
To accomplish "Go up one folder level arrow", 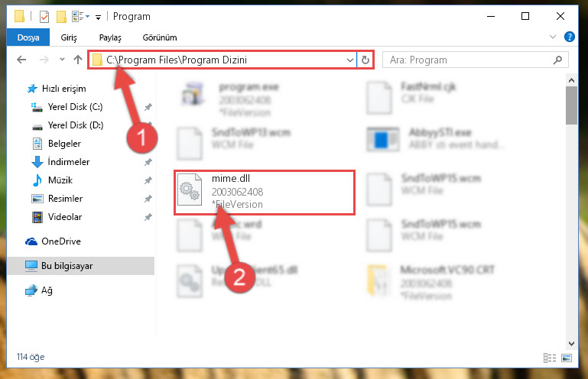I will pyautogui.click(x=78, y=60).
